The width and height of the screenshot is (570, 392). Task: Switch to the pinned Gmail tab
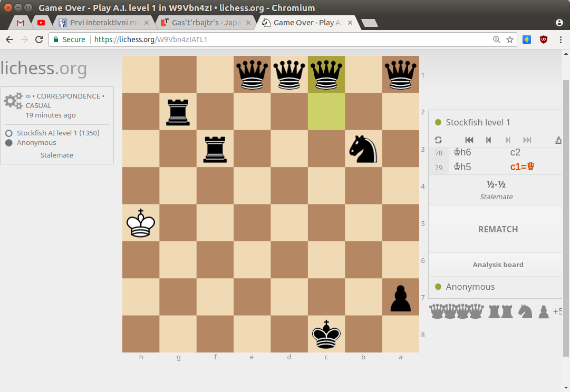[x=21, y=23]
